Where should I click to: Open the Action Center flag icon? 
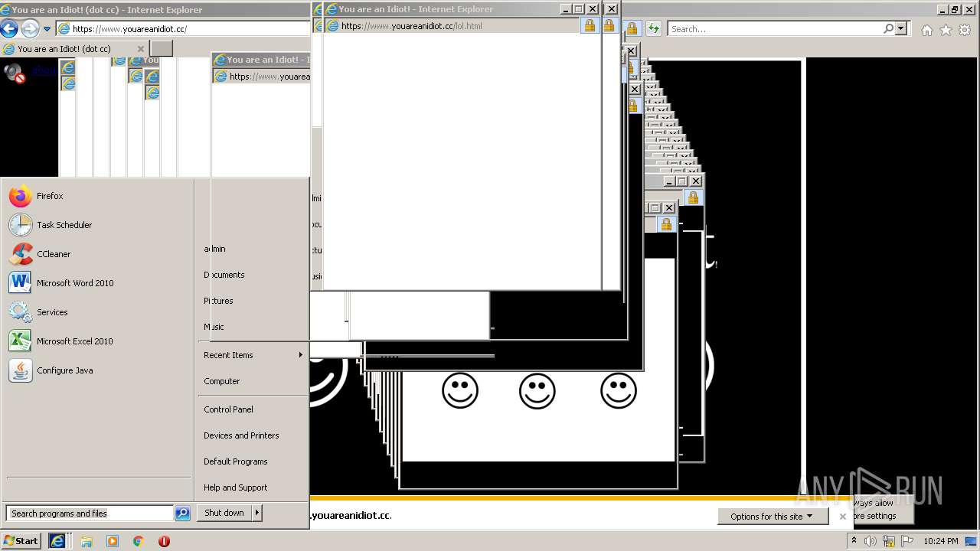point(906,541)
